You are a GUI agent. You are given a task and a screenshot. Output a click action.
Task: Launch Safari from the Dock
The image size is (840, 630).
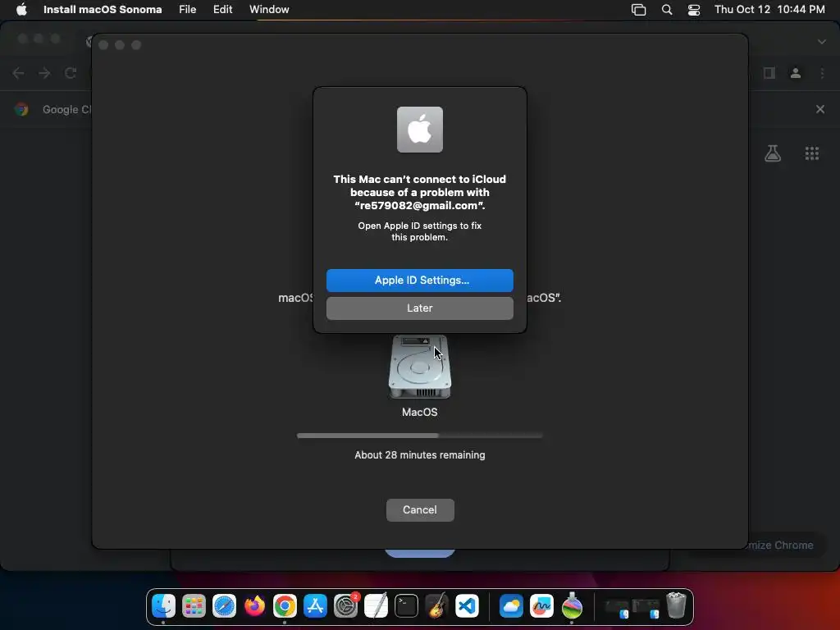224,606
